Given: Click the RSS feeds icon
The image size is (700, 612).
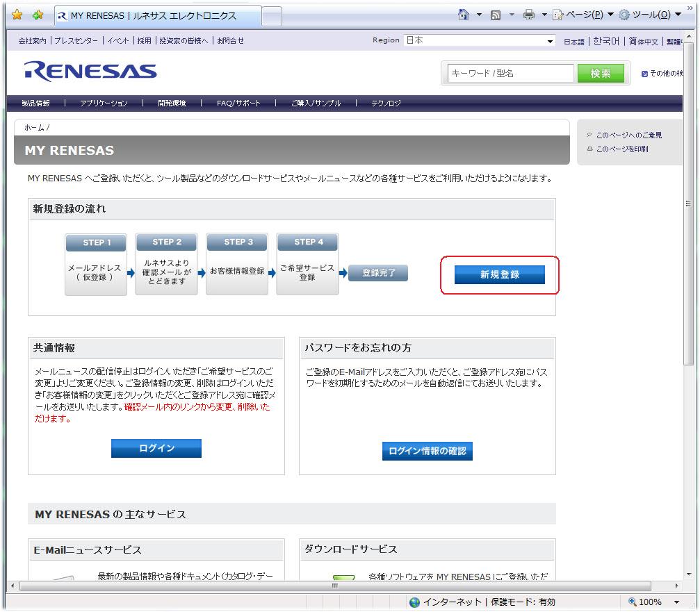Looking at the screenshot, I should 496,15.
